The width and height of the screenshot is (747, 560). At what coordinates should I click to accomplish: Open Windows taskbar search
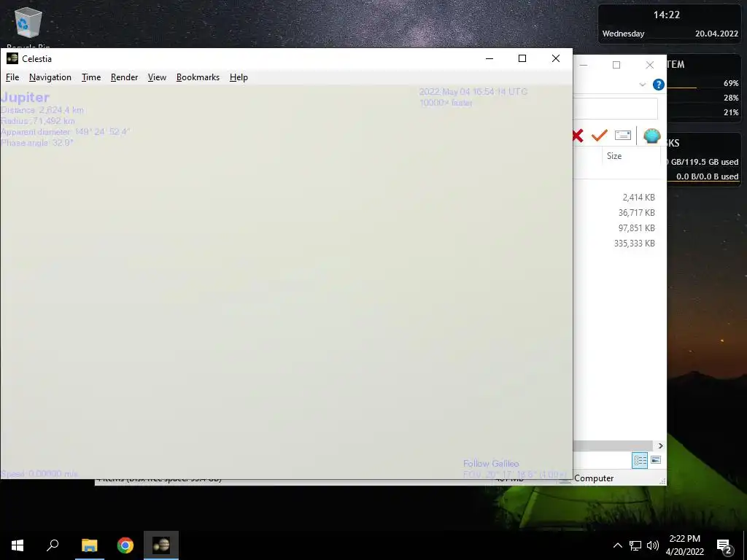pyautogui.click(x=53, y=545)
